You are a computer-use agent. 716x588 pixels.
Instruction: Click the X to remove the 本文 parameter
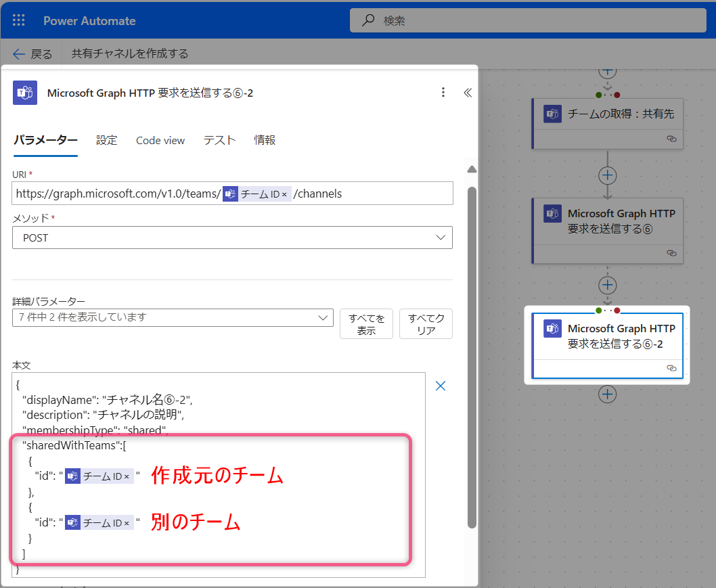440,386
